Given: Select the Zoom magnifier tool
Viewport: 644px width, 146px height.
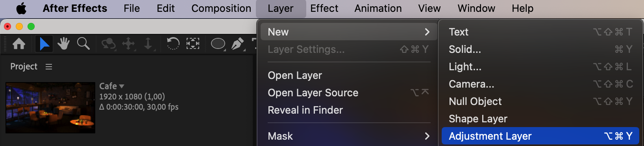Looking at the screenshot, I should [83, 43].
